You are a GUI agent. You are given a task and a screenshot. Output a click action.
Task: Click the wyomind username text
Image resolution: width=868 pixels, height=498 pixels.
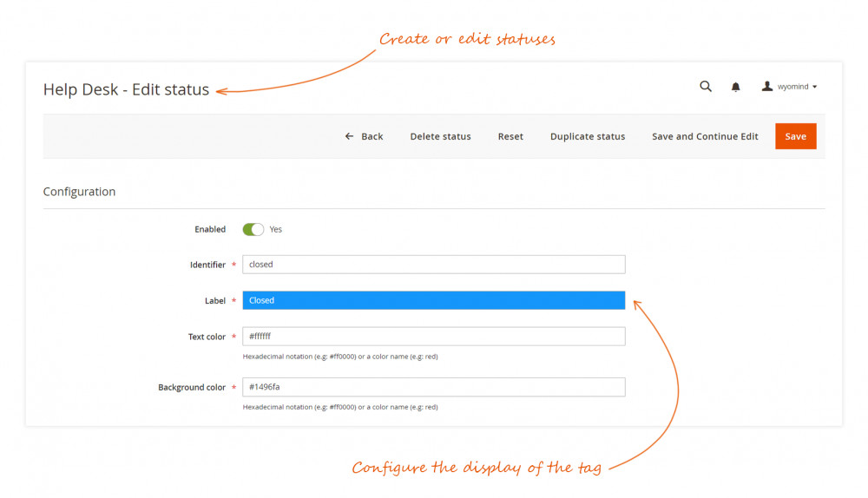pyautogui.click(x=792, y=87)
